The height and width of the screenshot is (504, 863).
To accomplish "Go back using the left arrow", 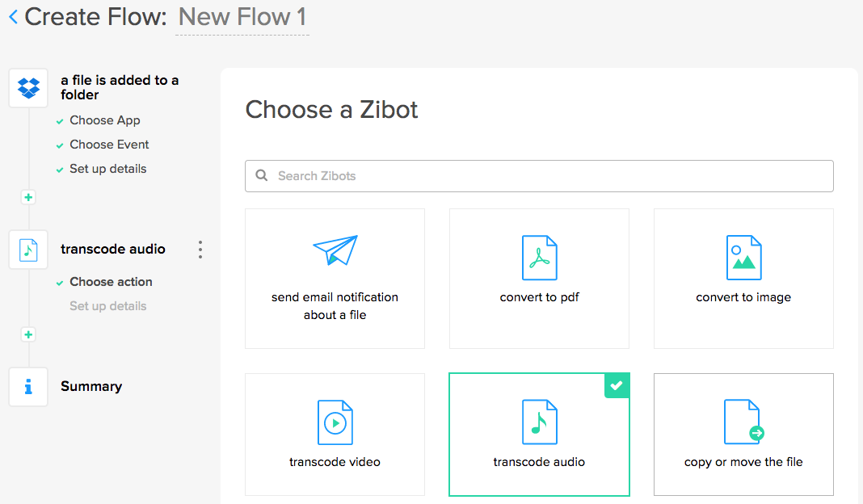I will pos(13,17).
